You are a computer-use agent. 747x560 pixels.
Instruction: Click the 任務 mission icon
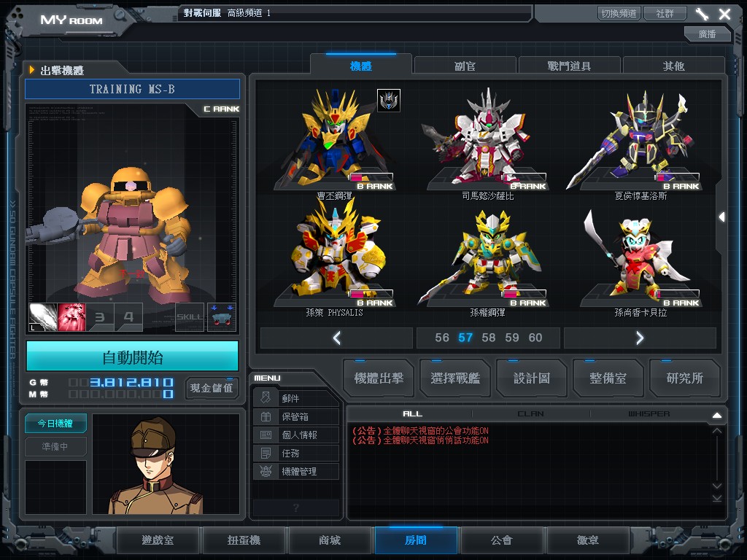266,453
